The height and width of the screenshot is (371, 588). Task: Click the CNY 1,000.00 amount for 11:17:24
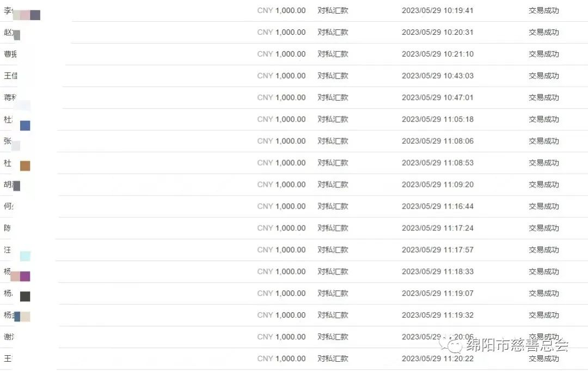click(281, 228)
